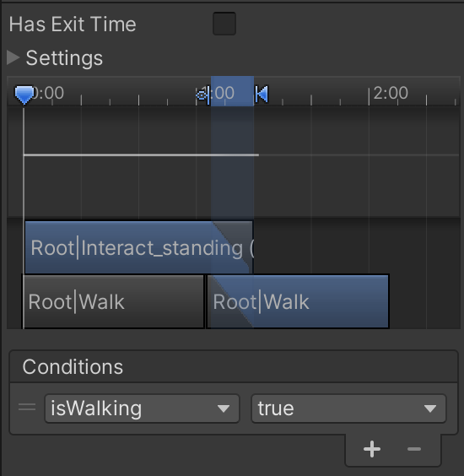The width and height of the screenshot is (464, 476).
Task: Select the grey Root|Walk clip on the left
Action: coord(114,301)
